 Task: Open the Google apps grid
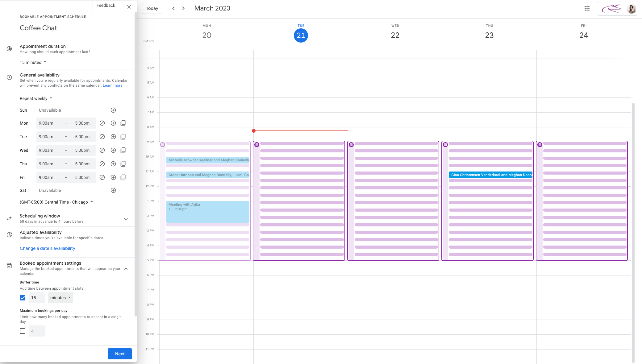tap(587, 8)
